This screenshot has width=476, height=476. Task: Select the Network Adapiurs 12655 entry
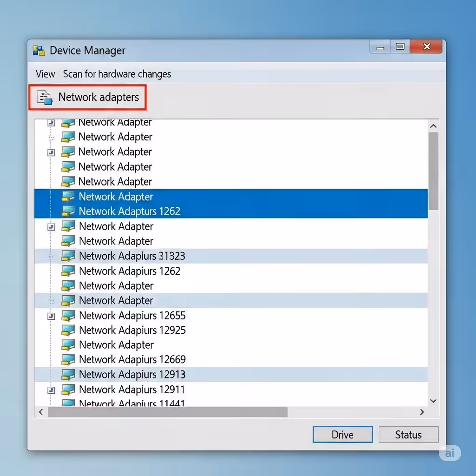point(231,316)
